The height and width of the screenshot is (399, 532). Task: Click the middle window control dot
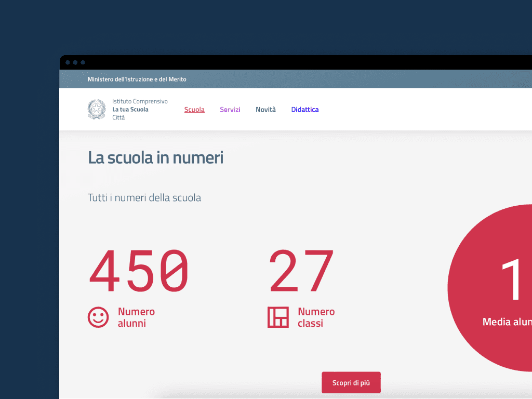tap(75, 62)
